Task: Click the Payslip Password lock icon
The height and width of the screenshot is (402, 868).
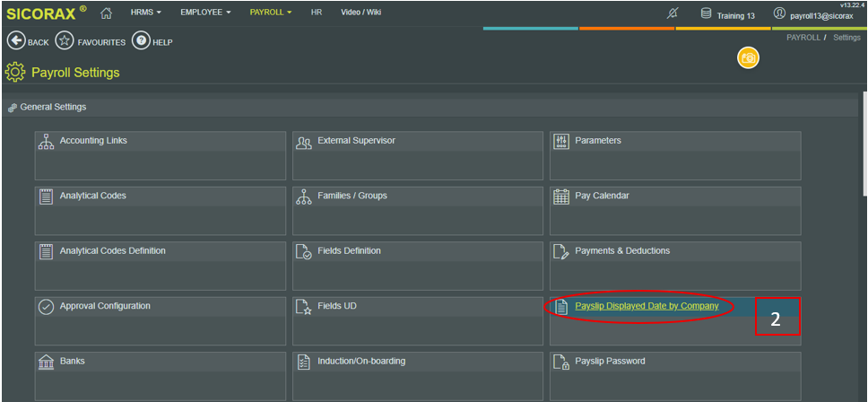Action: pos(561,362)
